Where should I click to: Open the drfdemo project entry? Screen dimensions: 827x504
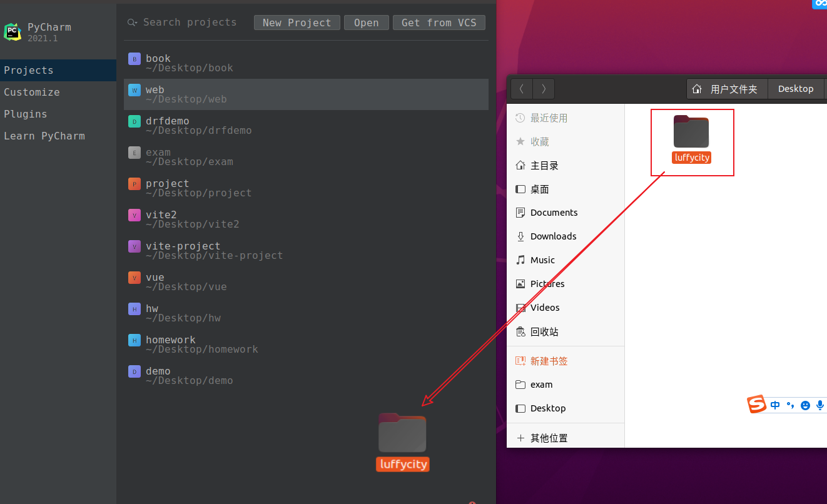(306, 126)
